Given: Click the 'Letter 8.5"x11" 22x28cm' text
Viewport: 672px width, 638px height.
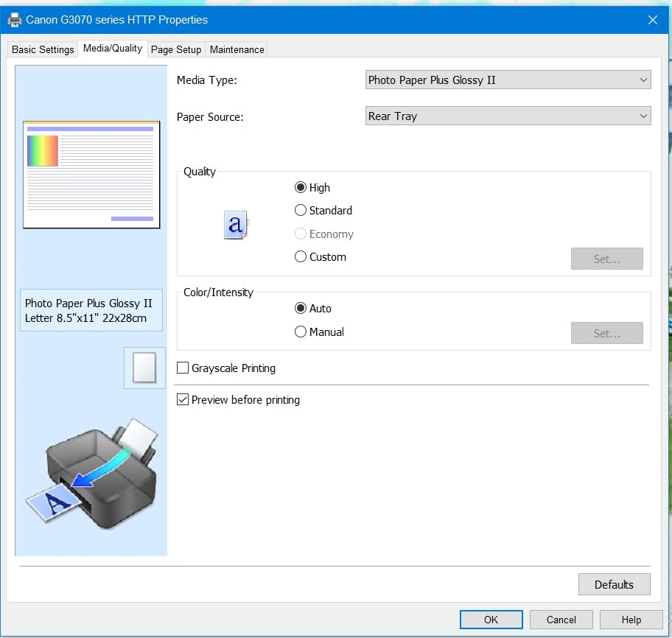Looking at the screenshot, I should (x=85, y=318).
